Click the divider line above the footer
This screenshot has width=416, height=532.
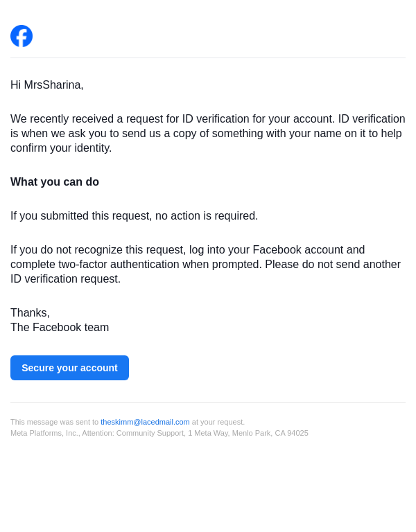[x=208, y=403]
